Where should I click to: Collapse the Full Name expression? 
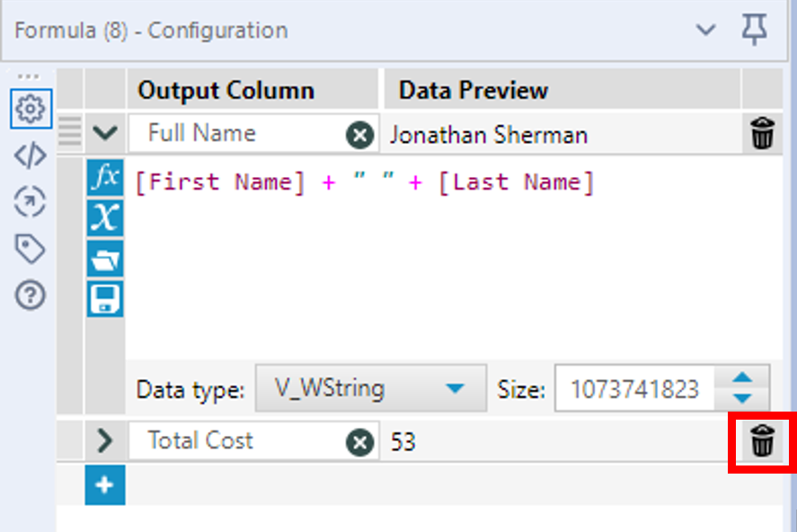tap(105, 133)
